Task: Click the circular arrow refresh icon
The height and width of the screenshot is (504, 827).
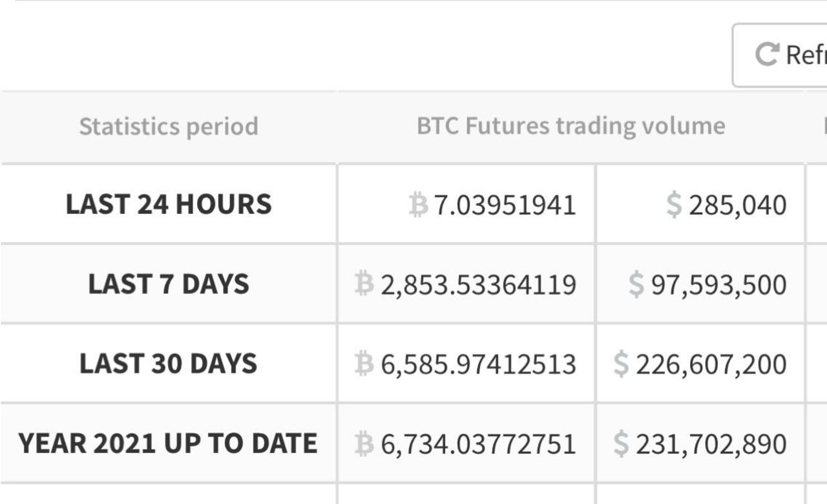Action: (767, 55)
